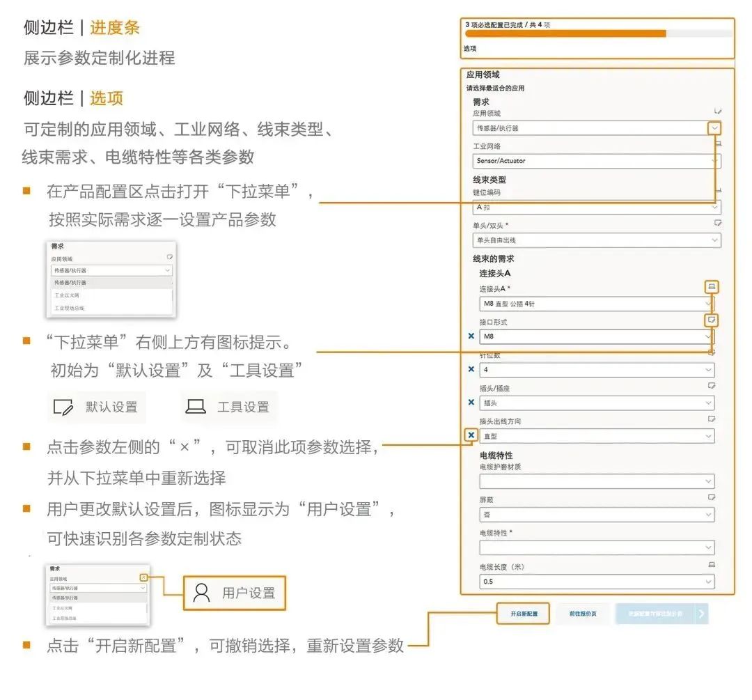Open the 屏蔽 dropdown showing 否
Viewport: 752px width, 700px height.
[596, 514]
